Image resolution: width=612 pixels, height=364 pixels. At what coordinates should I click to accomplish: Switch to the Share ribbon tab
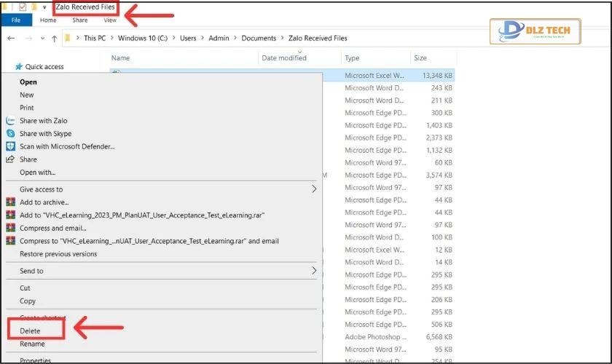(x=80, y=20)
